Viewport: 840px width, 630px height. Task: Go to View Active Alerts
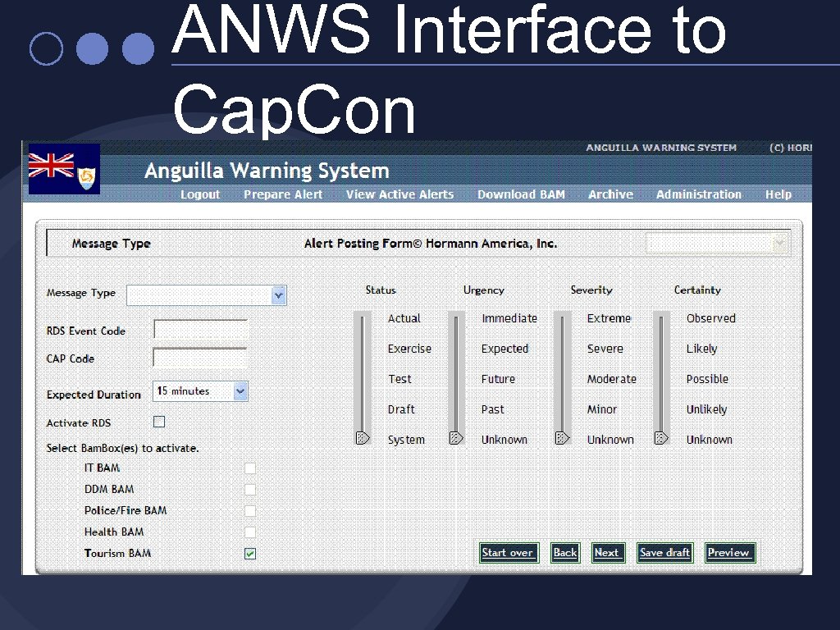[x=399, y=194]
